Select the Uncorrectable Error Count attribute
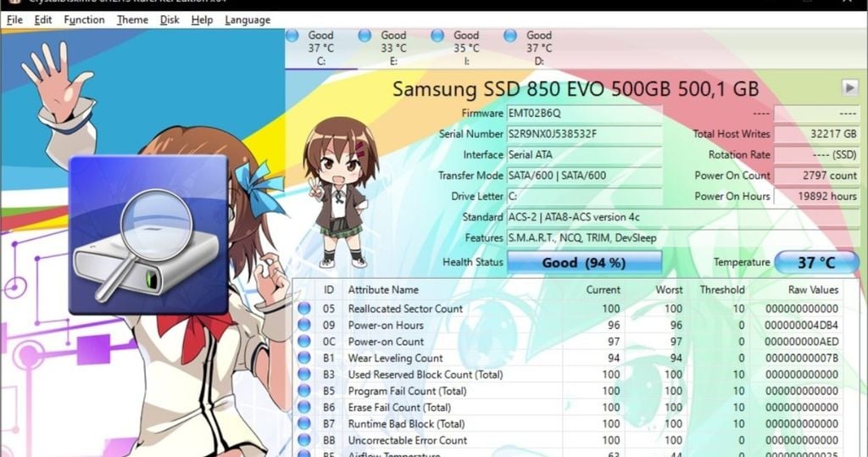The height and width of the screenshot is (457, 868). (408, 440)
